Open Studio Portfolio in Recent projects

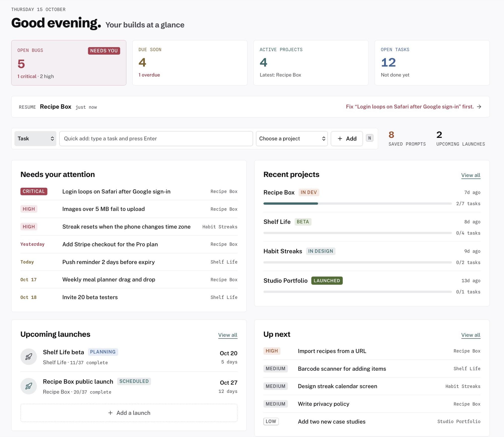click(372, 286)
